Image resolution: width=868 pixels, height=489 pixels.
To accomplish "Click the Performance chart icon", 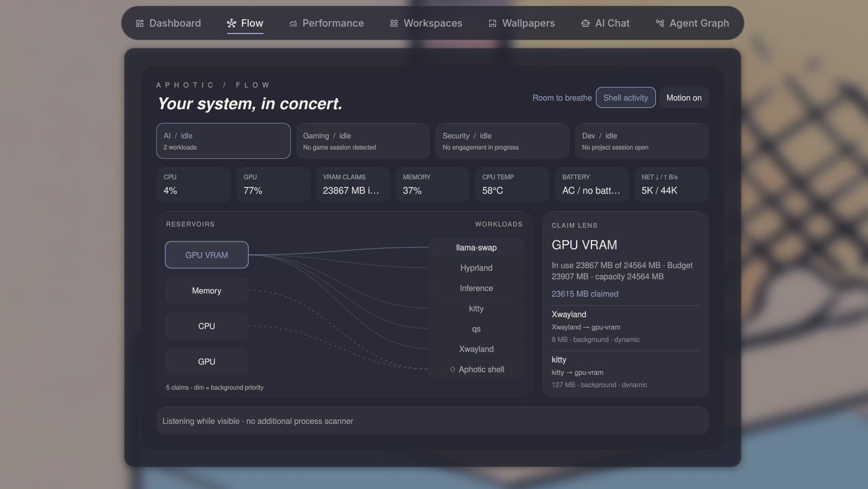I will (x=293, y=24).
